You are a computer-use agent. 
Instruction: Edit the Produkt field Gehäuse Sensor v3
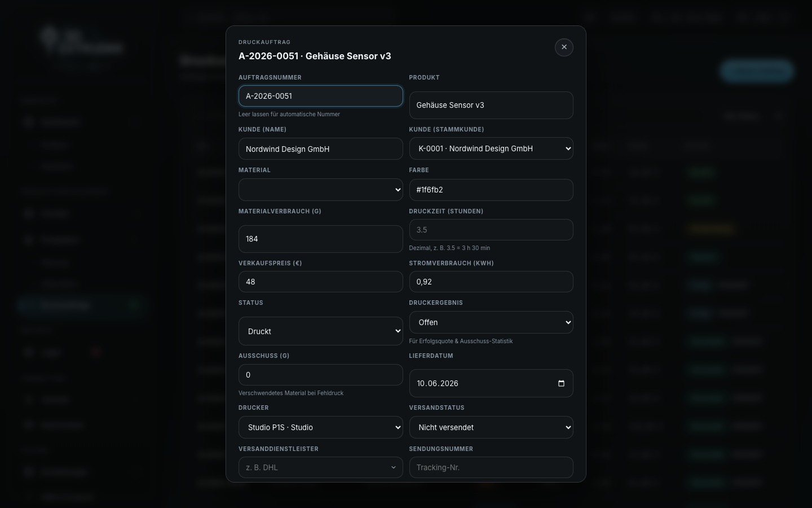click(491, 105)
